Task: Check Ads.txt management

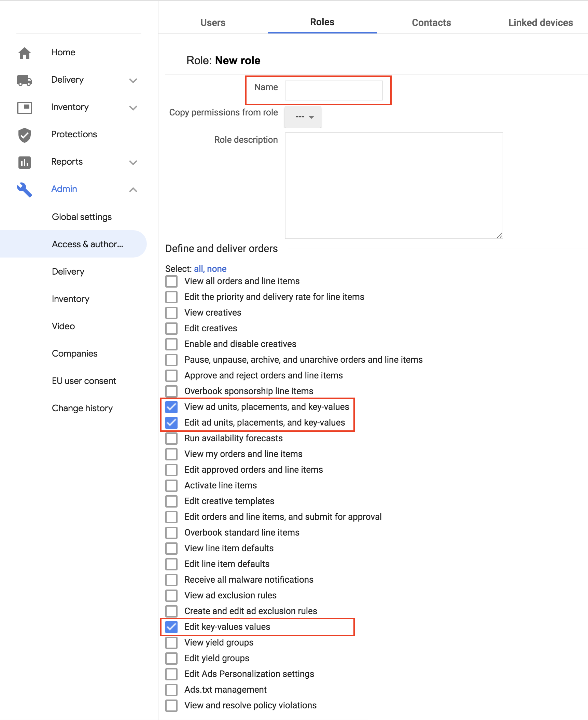Action: 171,690
